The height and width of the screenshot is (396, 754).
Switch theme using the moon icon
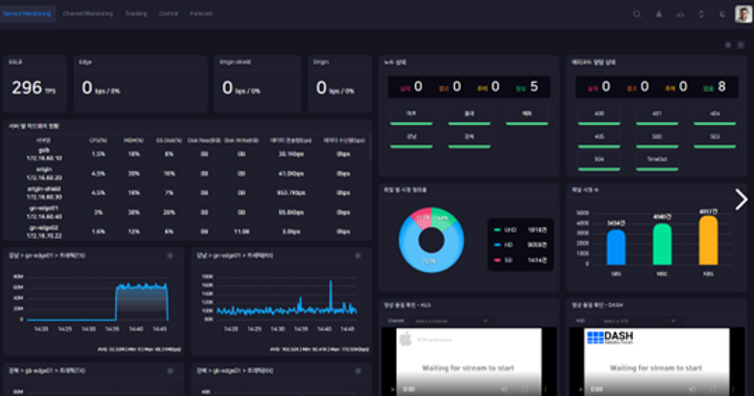[x=722, y=14]
